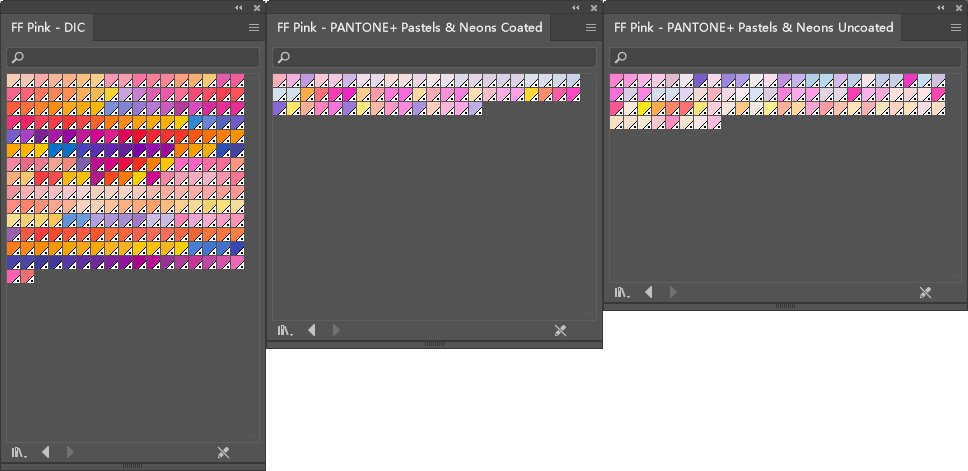
Task: Click the search field in Neons Coated panel
Action: coord(434,57)
